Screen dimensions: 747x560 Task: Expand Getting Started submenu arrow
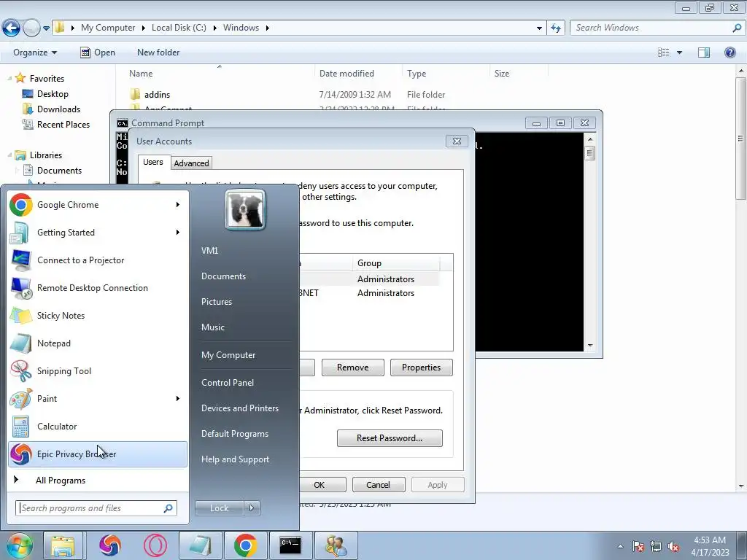pos(178,233)
